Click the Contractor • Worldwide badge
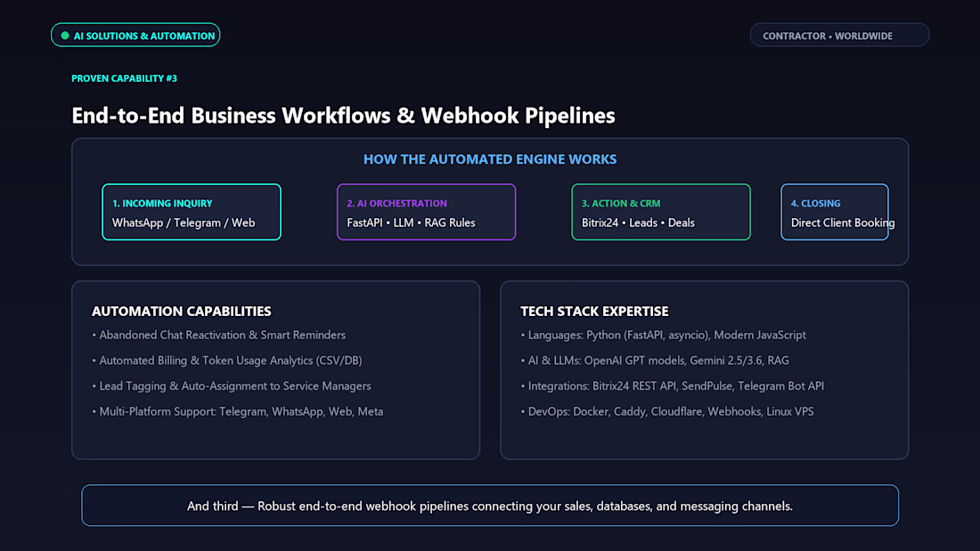The image size is (980, 551). click(x=839, y=35)
